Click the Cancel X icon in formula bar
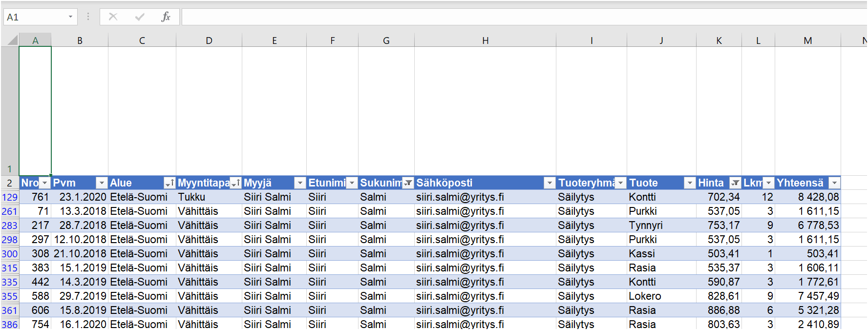This screenshot has height=330, width=868. (113, 17)
